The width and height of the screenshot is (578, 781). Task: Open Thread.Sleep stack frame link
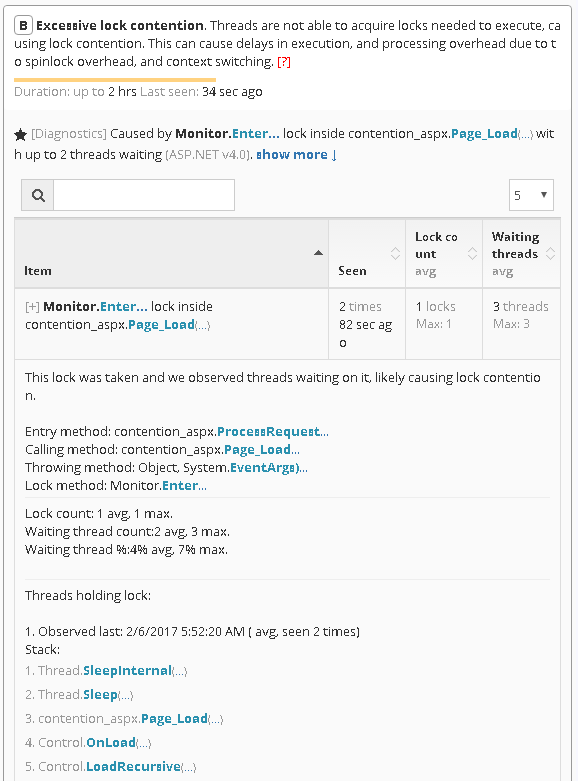tap(100, 695)
